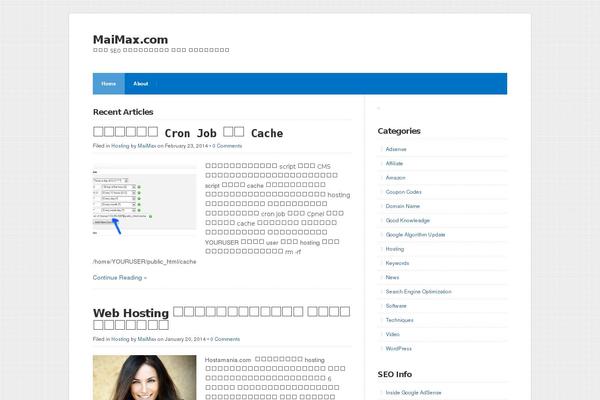Screen dimensions: 600x400
Task: Browse the Techniques category
Action: pyautogui.click(x=399, y=320)
